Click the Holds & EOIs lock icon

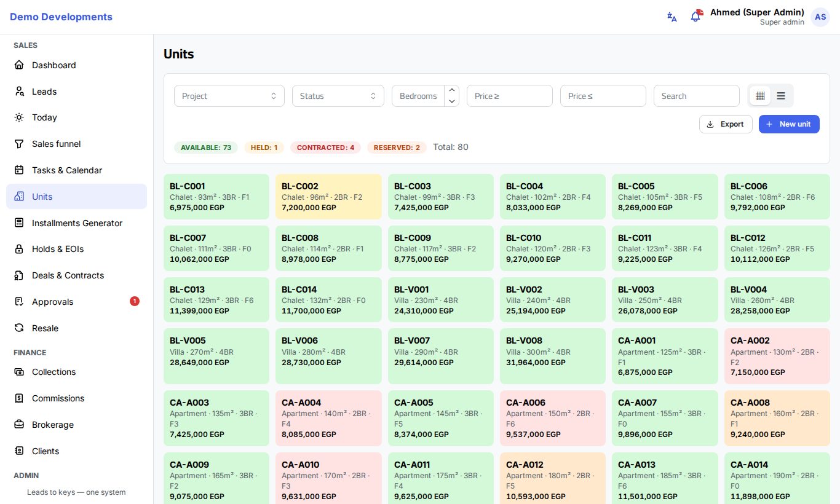pyautogui.click(x=19, y=249)
